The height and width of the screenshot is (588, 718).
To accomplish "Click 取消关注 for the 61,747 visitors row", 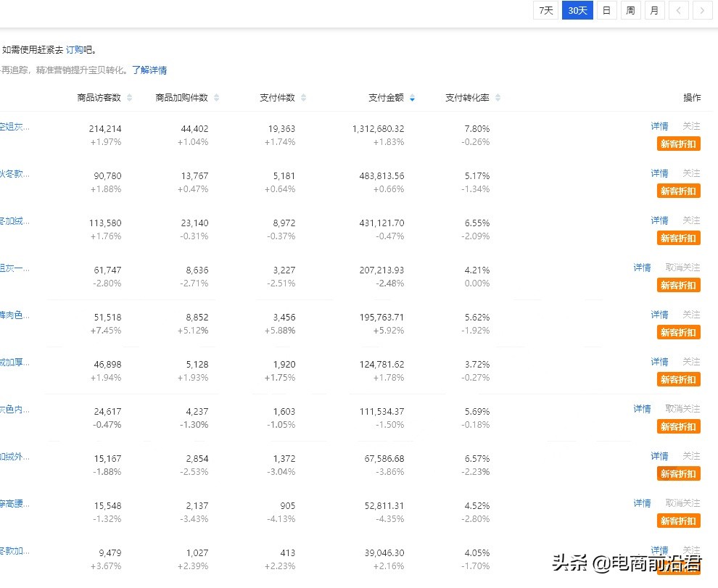I will (x=682, y=268).
